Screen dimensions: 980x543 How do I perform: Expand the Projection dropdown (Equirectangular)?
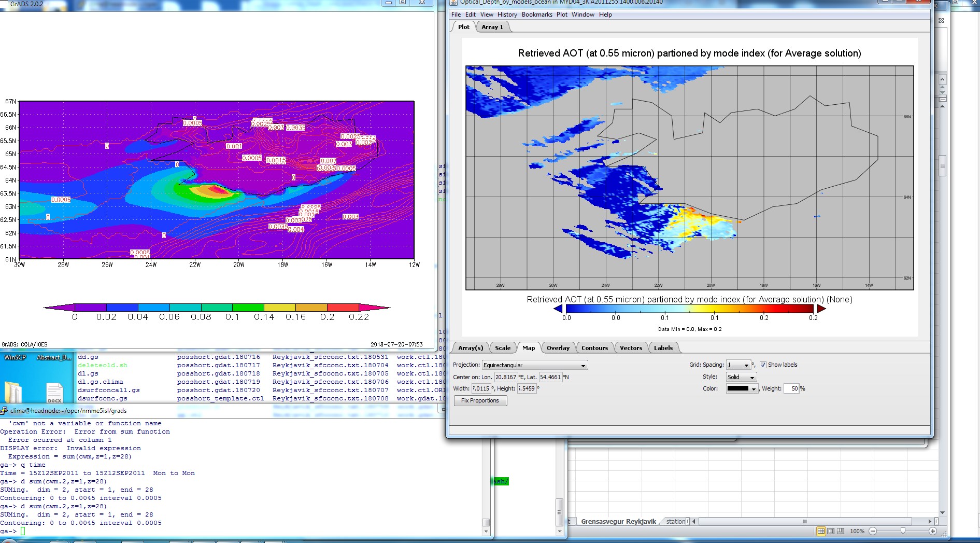click(535, 365)
